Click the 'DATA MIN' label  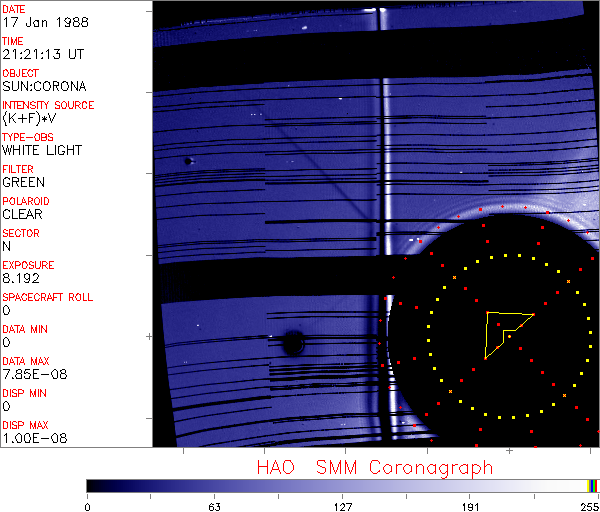25,329
